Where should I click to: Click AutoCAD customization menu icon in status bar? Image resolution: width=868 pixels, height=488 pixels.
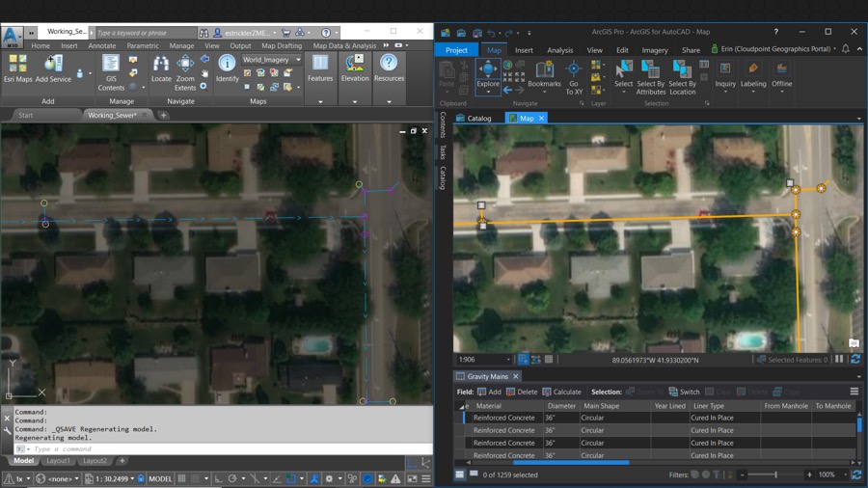click(426, 478)
